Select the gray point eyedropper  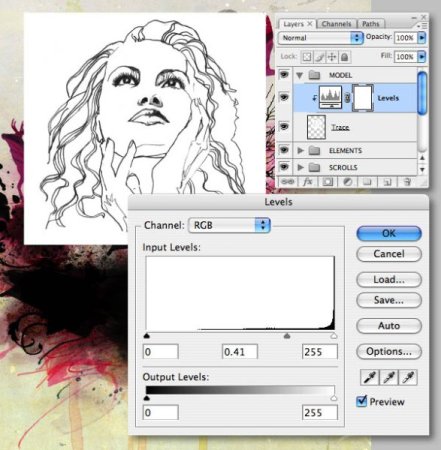click(x=389, y=377)
